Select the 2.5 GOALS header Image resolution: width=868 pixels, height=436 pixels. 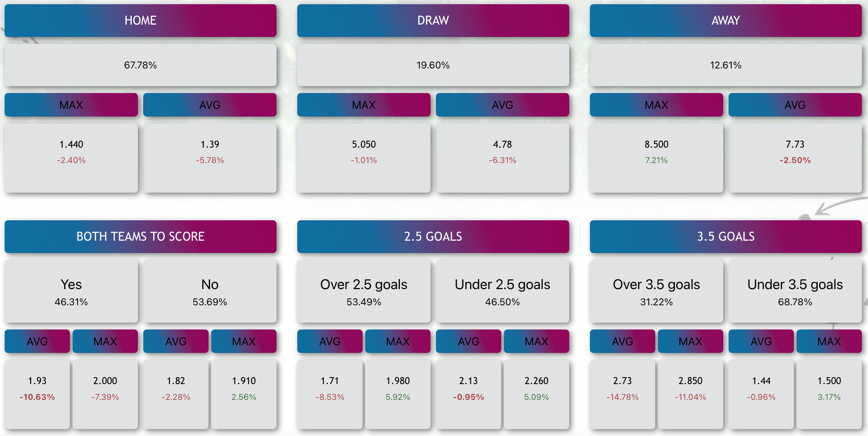pos(433,236)
